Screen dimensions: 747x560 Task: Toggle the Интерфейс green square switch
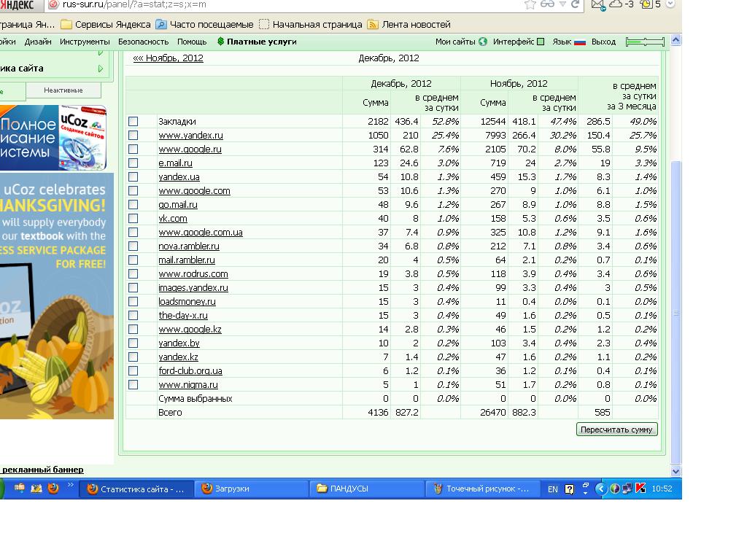click(x=541, y=42)
